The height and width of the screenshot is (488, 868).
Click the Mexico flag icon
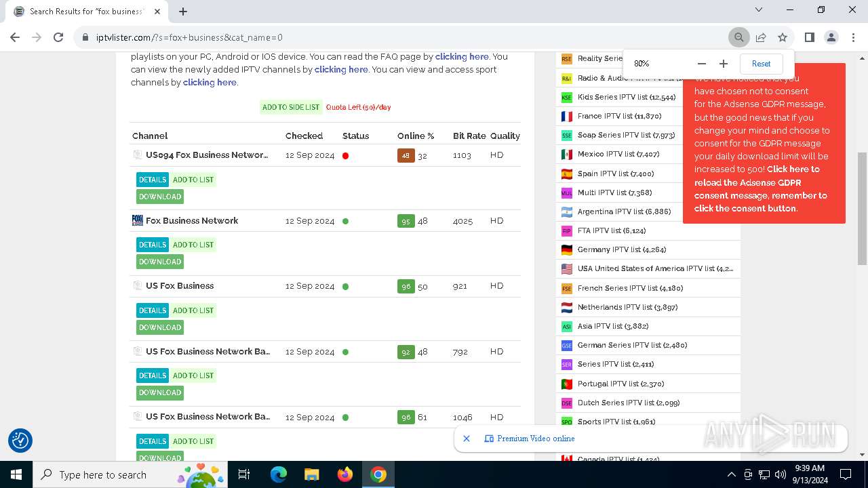[567, 155]
